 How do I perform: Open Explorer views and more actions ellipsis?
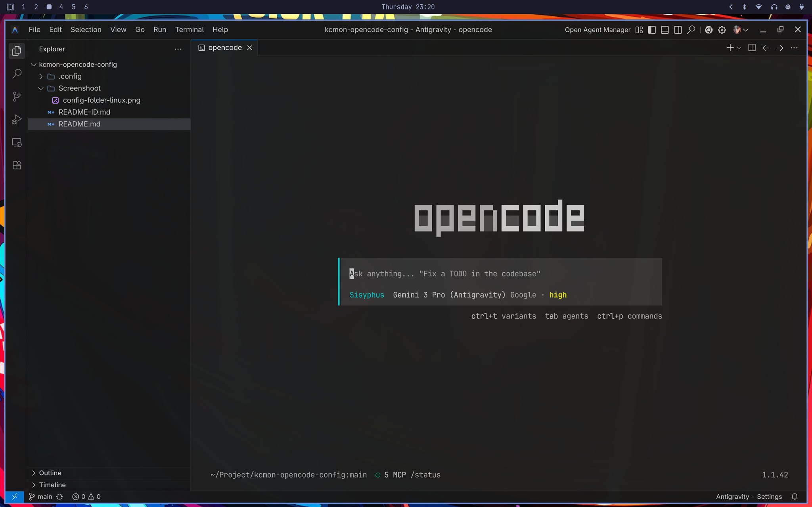pyautogui.click(x=178, y=49)
